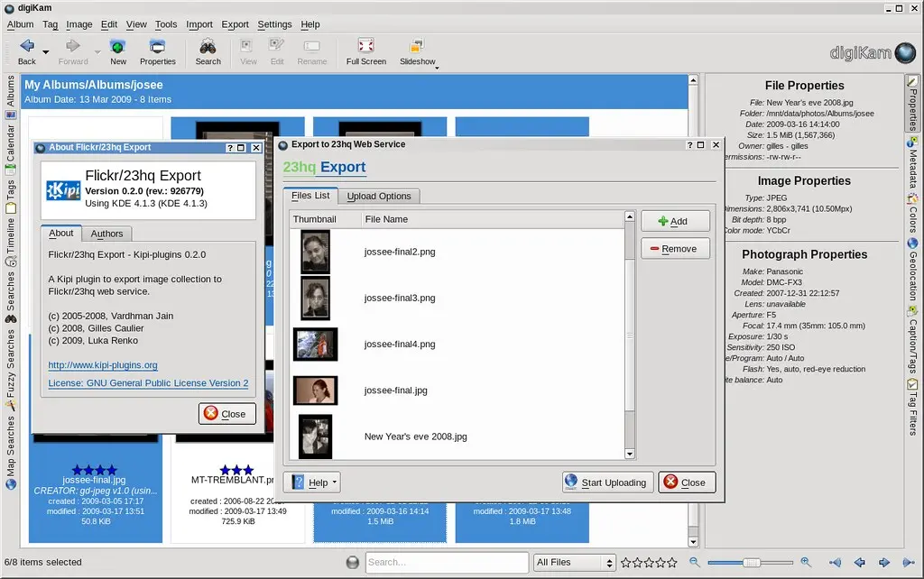Start Full Screen mode
This screenshot has height=579, width=924.
365,51
